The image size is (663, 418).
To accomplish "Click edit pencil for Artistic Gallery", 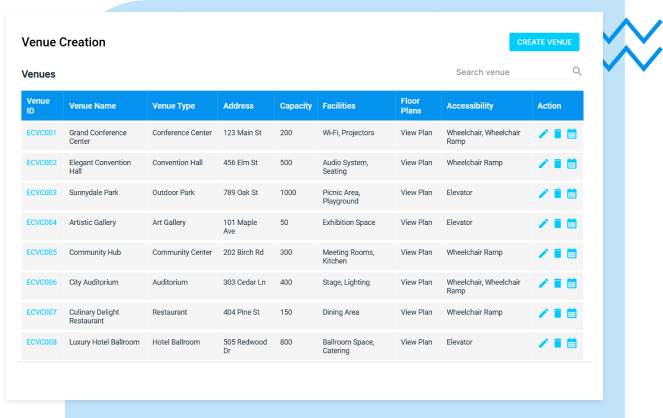I will 543,223.
